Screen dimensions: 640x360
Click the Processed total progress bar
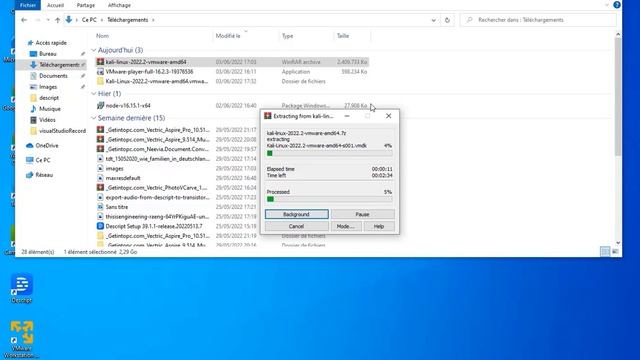[x=329, y=199]
